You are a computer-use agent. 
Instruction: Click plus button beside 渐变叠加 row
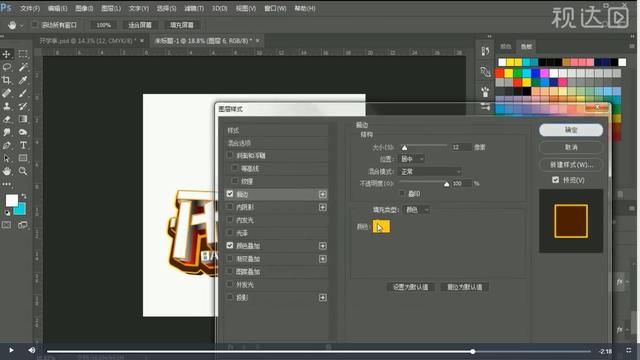coord(322,259)
